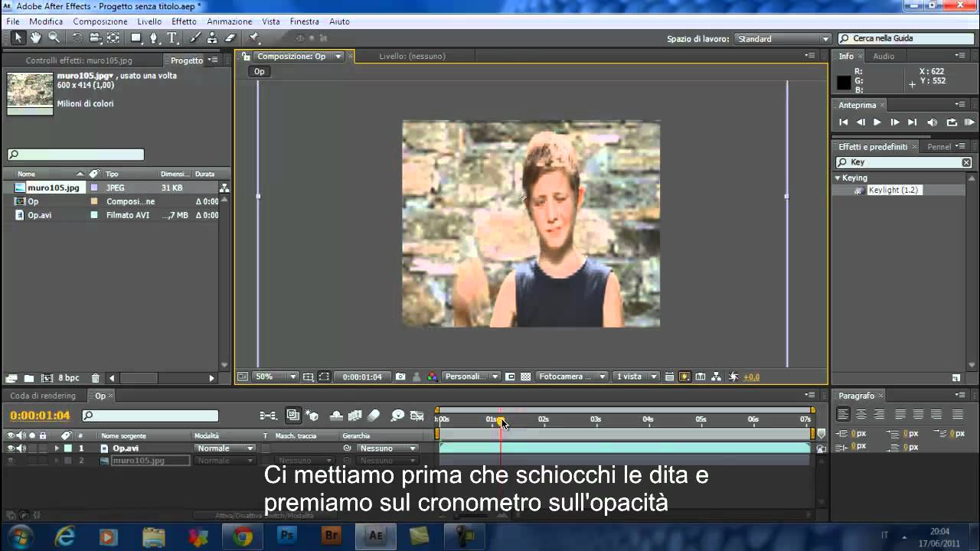Open the Composizione menu
Viewport: 980px width, 551px height.
click(x=100, y=21)
